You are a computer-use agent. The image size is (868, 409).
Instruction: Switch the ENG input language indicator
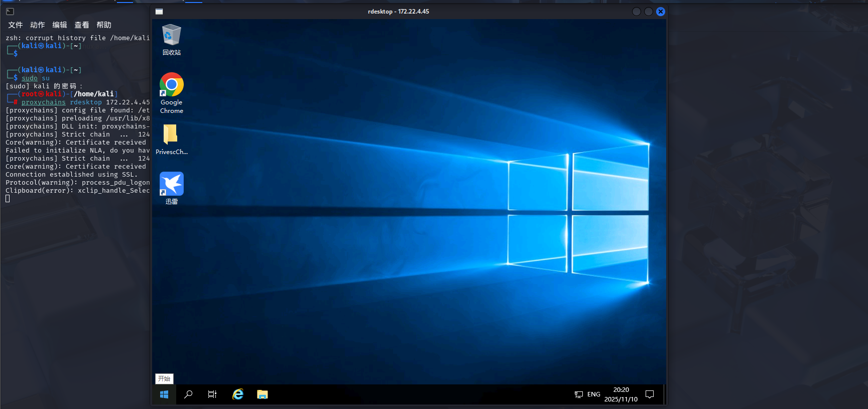[x=594, y=394]
